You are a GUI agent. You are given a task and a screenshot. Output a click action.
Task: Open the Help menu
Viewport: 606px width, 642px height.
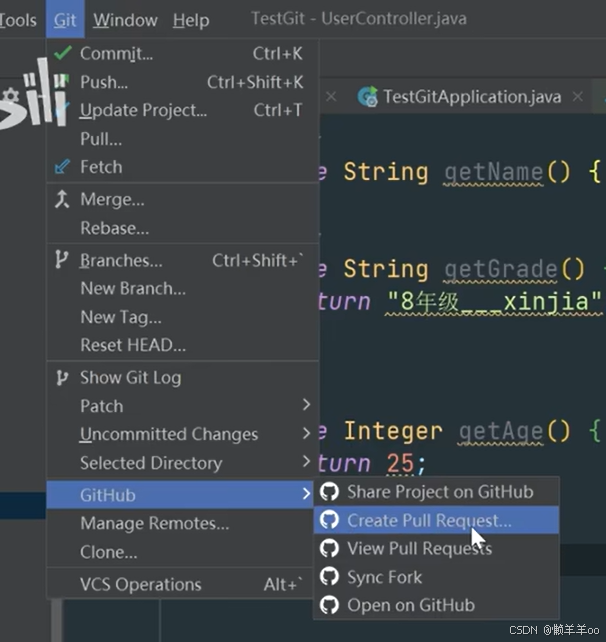[191, 20]
